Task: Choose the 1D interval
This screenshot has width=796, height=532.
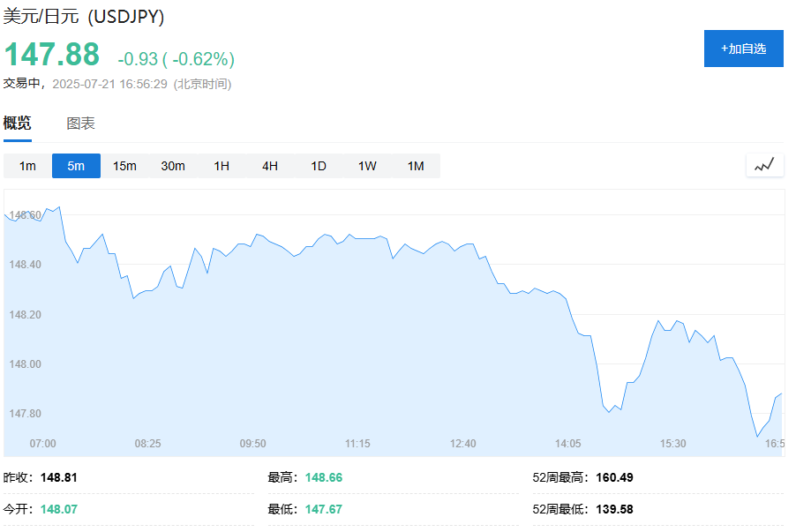Action: coord(319,166)
